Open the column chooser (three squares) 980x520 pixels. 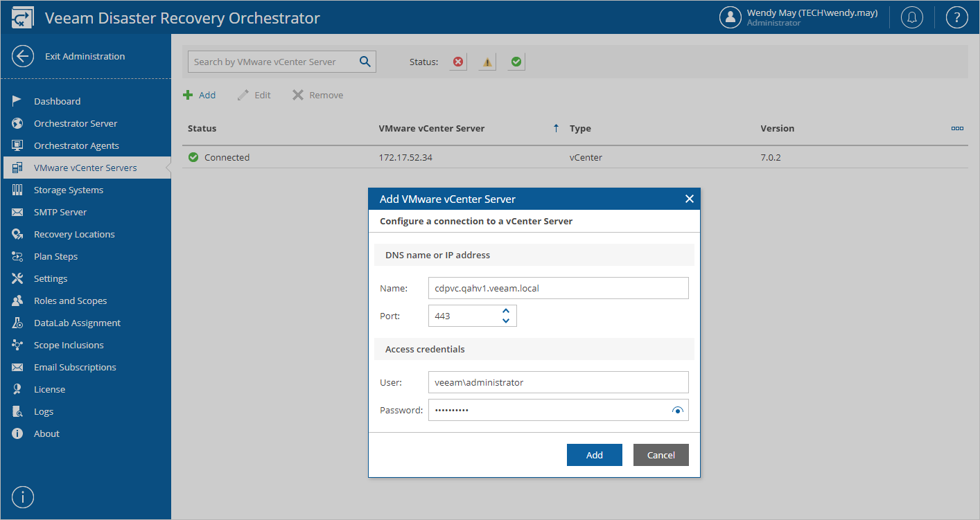point(957,128)
